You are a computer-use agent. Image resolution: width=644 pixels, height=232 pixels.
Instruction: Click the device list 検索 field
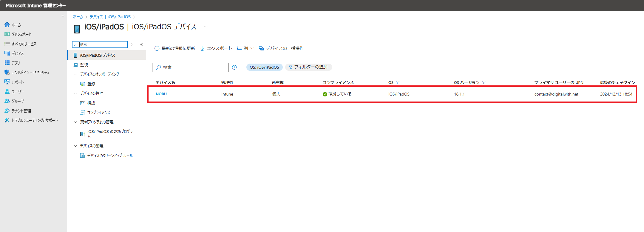pyautogui.click(x=190, y=67)
